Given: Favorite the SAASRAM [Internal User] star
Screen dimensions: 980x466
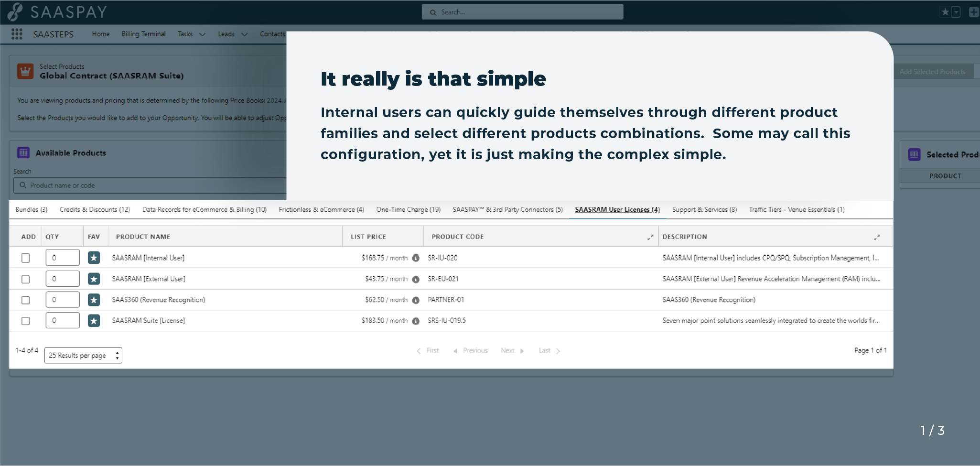Looking at the screenshot, I should tap(94, 258).
